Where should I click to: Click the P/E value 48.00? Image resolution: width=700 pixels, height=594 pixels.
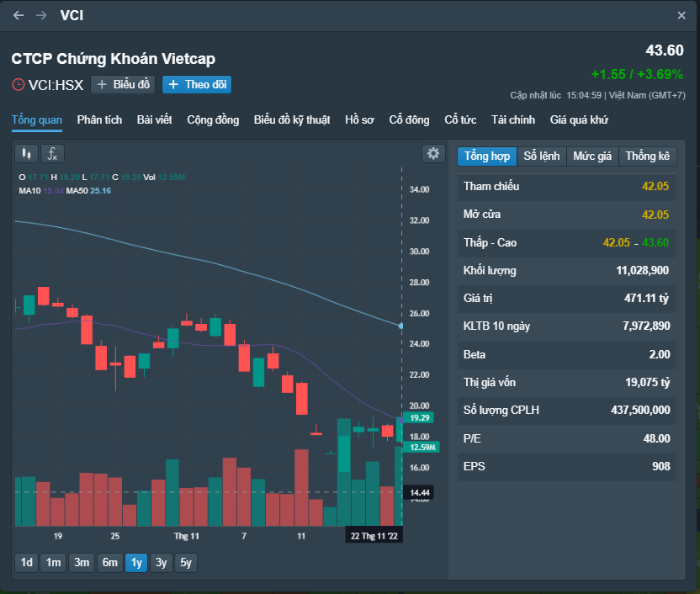[657, 438]
